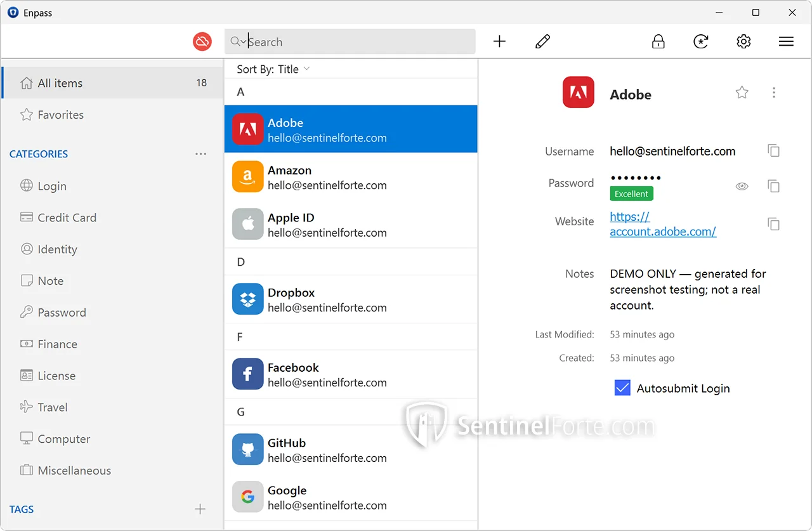Add a new tag with plus icon
The height and width of the screenshot is (531, 812).
[x=200, y=509]
